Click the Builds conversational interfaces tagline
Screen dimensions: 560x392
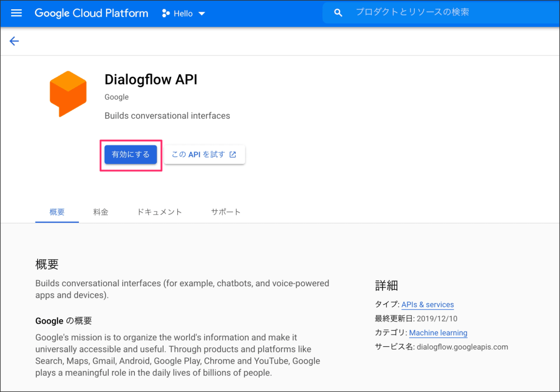(x=167, y=116)
